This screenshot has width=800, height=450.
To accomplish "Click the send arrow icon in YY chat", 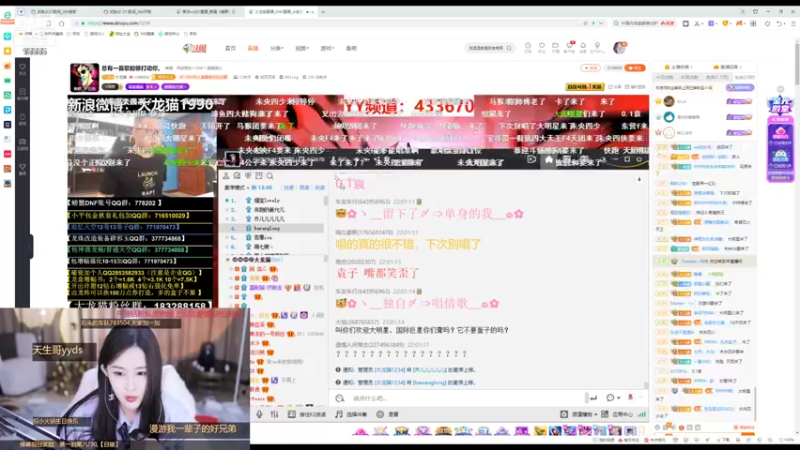I will [x=593, y=398].
